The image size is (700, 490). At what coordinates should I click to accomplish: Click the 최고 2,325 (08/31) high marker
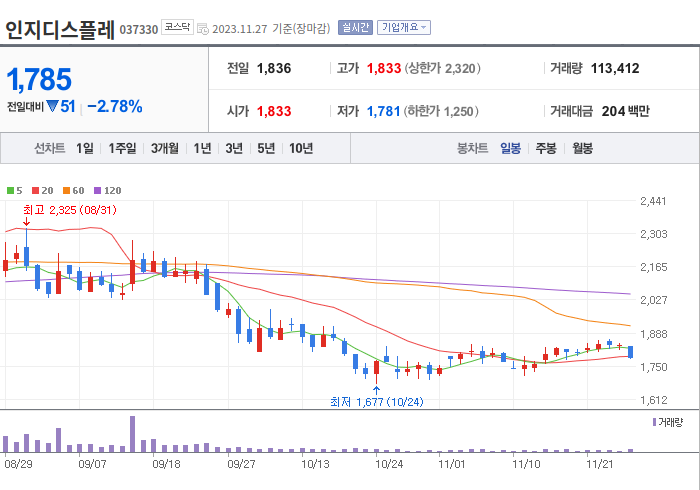[70, 210]
